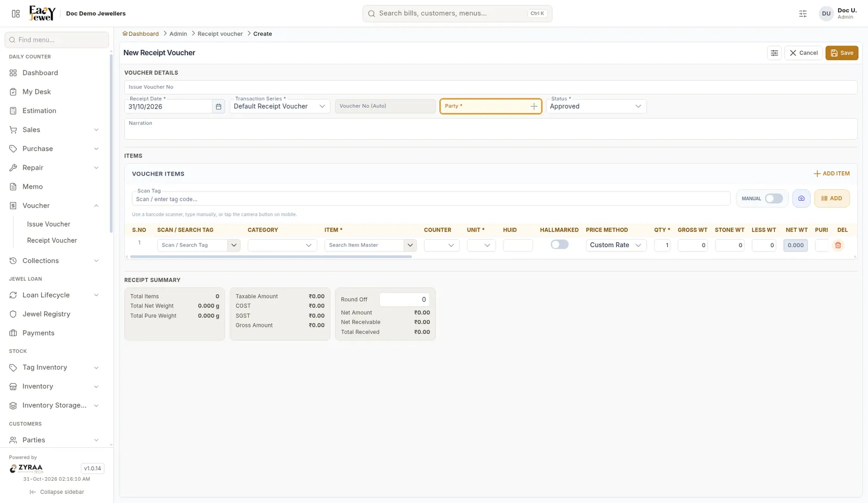Click the Round Off input
The width and height of the screenshot is (868, 503).
coord(404,299)
